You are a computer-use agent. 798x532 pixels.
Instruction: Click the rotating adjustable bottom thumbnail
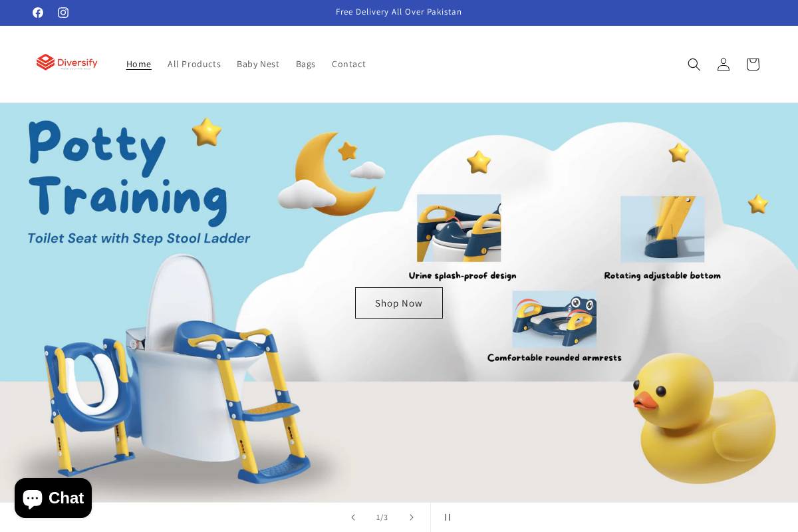pos(662,229)
